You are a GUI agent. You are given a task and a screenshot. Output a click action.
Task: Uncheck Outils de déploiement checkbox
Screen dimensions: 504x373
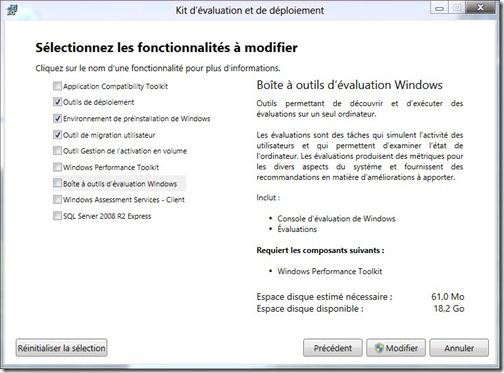[x=57, y=102]
